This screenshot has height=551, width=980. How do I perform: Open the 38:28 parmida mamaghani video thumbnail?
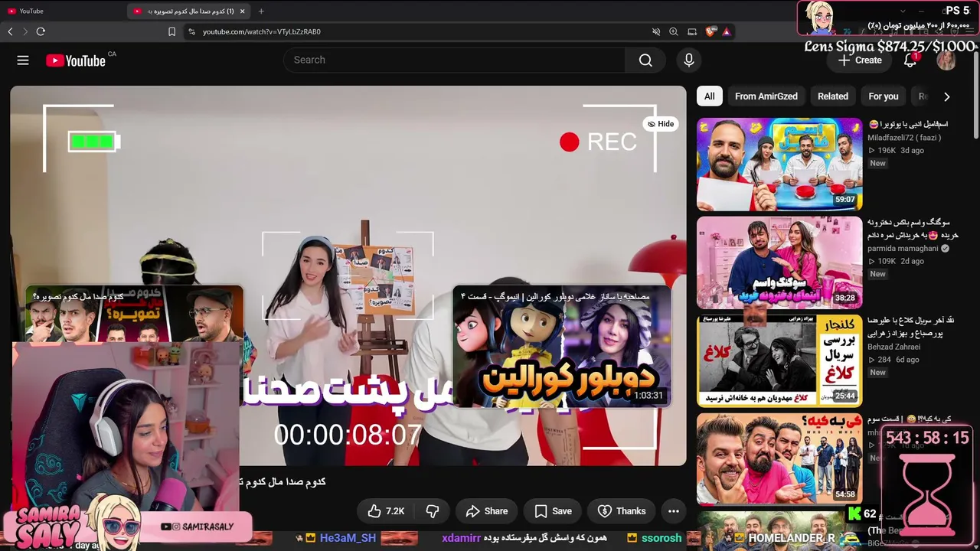[779, 262]
